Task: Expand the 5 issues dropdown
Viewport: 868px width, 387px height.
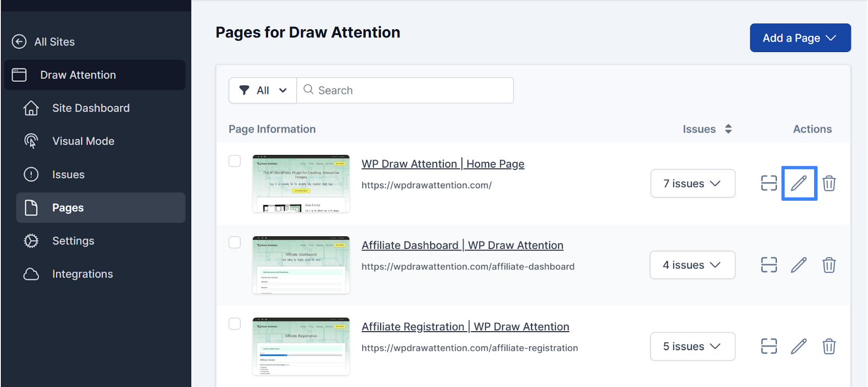Action: [693, 346]
